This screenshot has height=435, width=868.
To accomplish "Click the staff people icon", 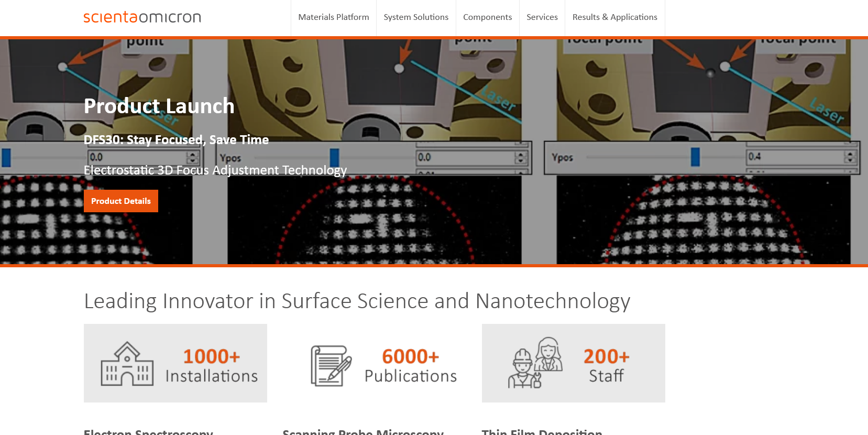I will (535, 363).
